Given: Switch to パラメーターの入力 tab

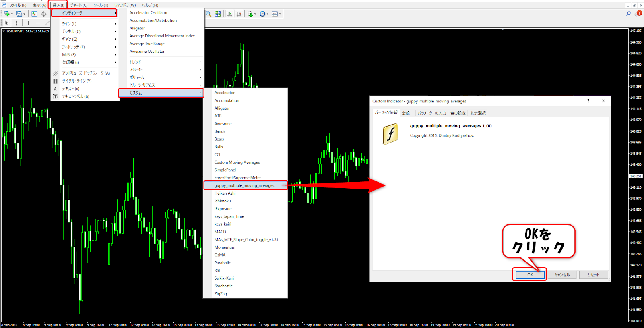Looking at the screenshot, I should coord(431,113).
